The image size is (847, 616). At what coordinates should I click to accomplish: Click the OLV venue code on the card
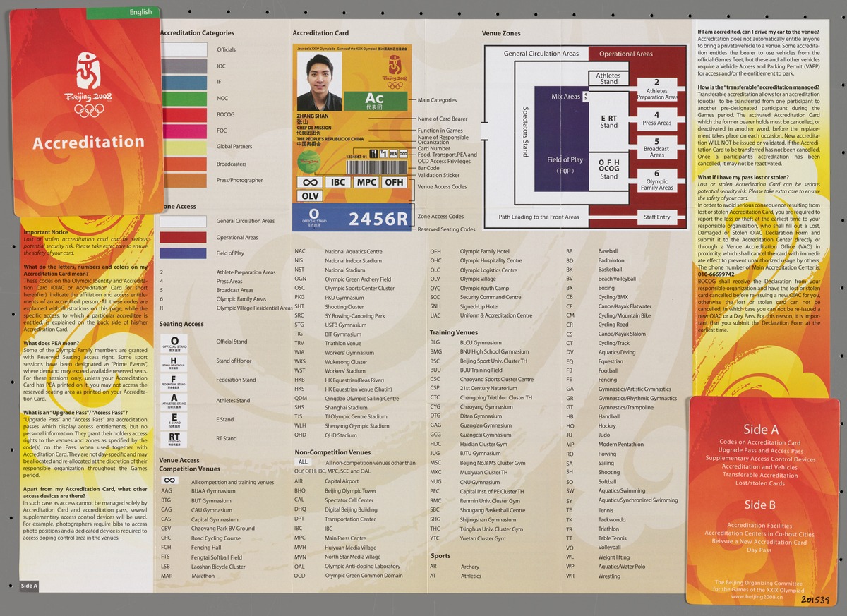pyautogui.click(x=311, y=195)
